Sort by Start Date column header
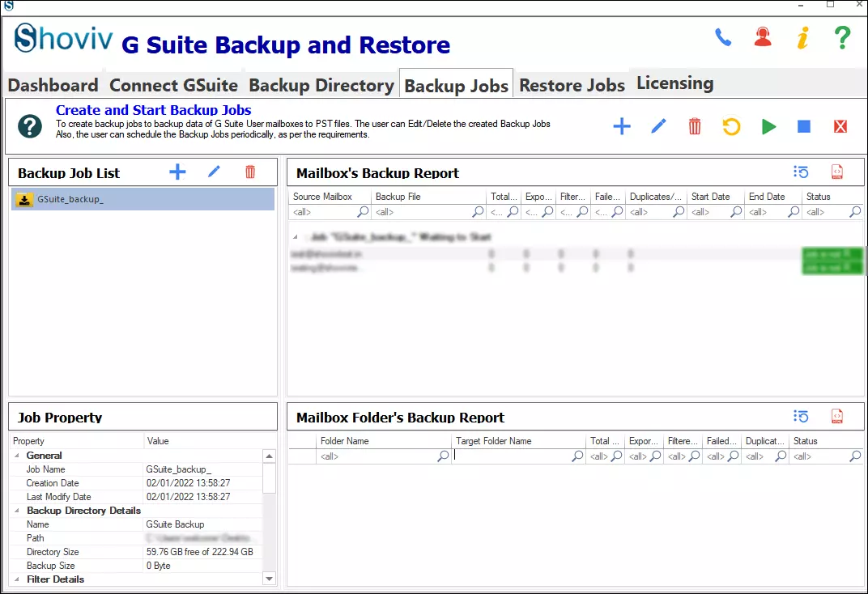868x594 pixels. (716, 197)
